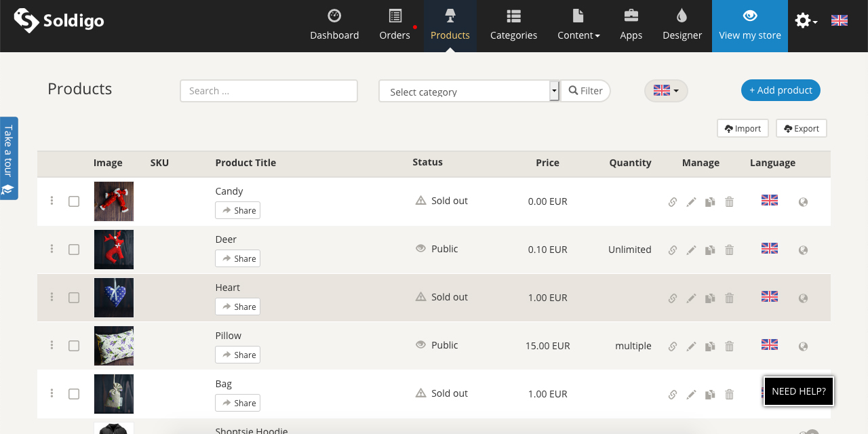Share the Bag product
This screenshot has width=868, height=434.
tap(238, 403)
